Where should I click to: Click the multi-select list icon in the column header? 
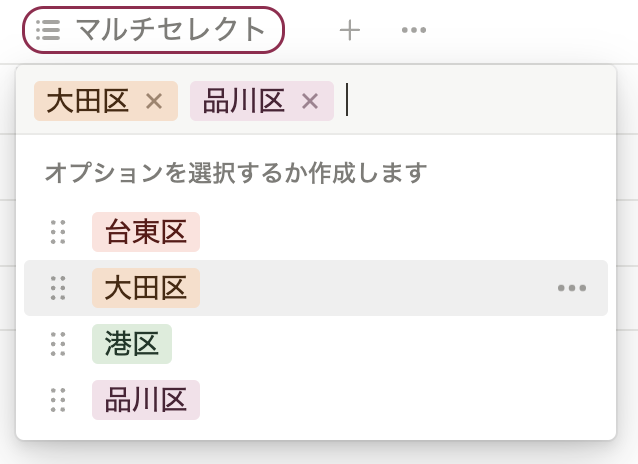(48, 30)
